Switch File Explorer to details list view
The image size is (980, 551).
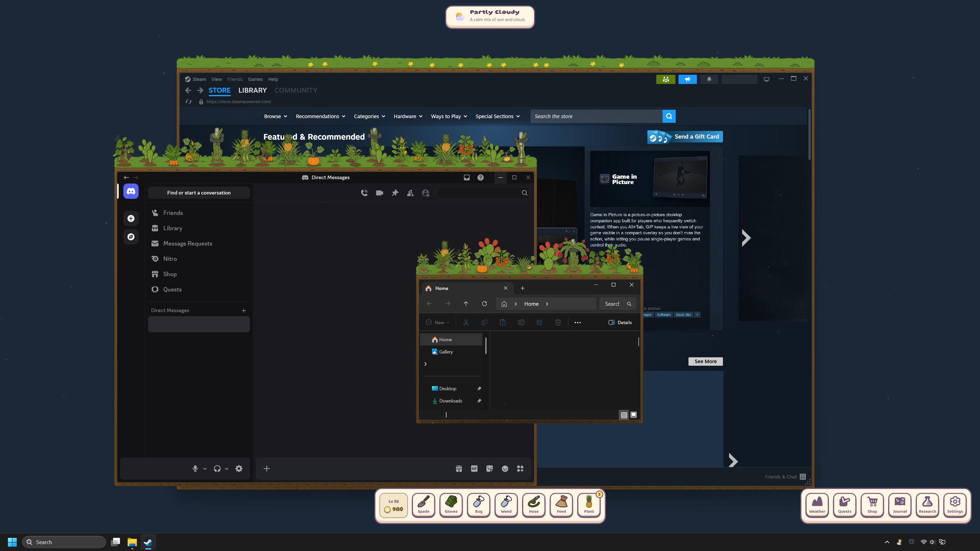point(624,415)
